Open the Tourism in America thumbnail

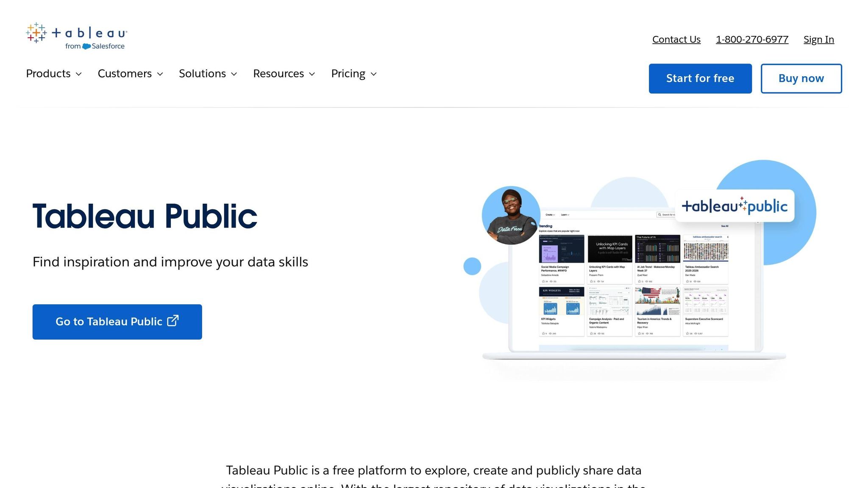point(658,301)
